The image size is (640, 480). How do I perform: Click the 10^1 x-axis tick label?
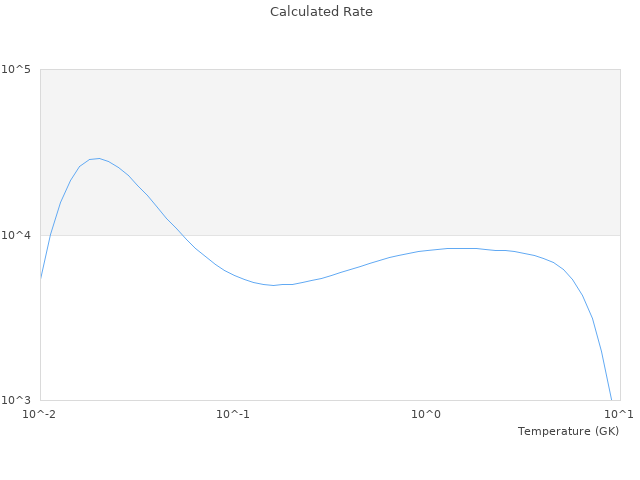tap(619, 415)
